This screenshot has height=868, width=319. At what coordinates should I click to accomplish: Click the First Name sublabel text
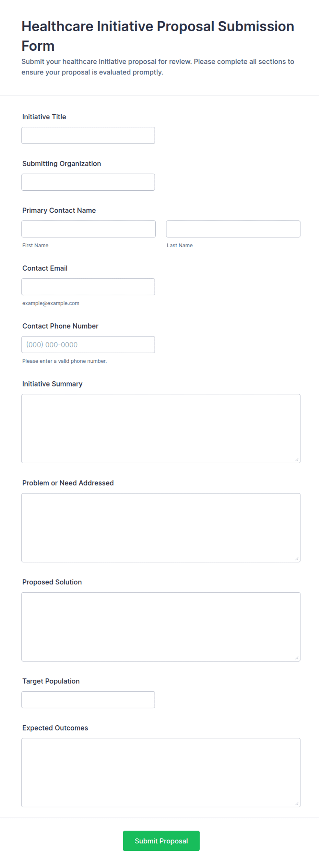tap(35, 246)
